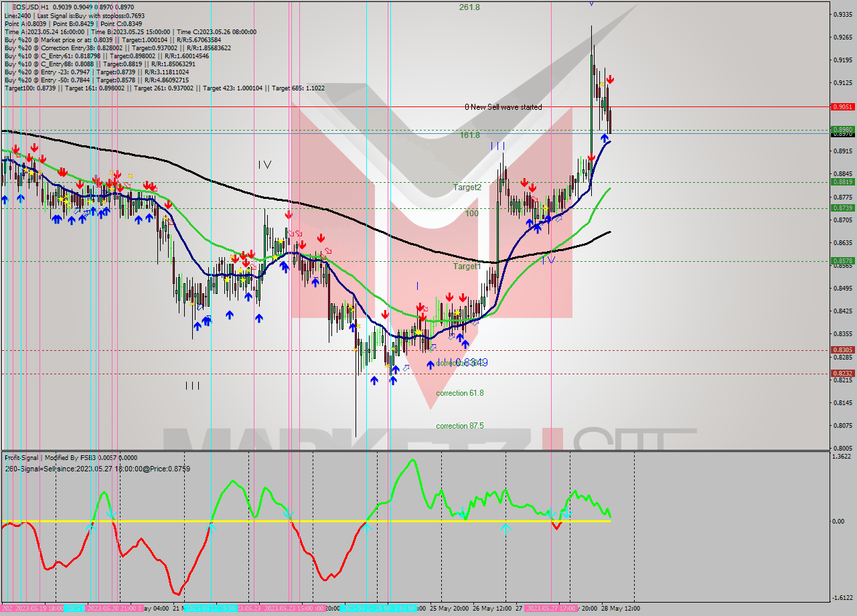Click the '26 May 12:00' time label

(x=491, y=609)
